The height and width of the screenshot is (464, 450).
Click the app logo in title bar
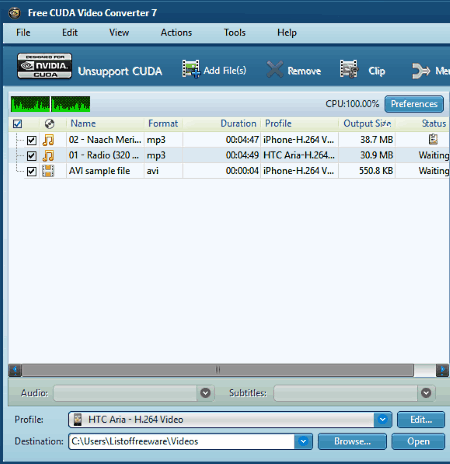(x=15, y=13)
